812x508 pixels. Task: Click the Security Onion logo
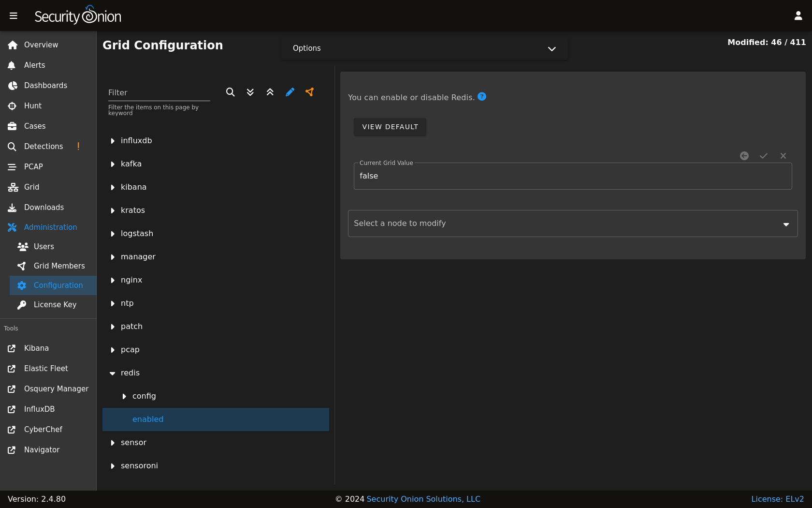(x=78, y=15)
